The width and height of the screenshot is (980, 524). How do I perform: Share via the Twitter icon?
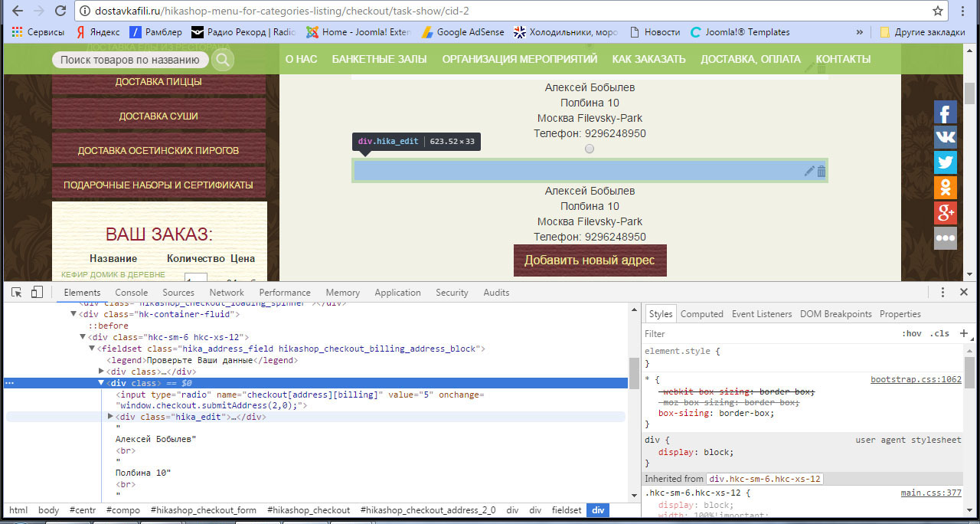point(945,162)
